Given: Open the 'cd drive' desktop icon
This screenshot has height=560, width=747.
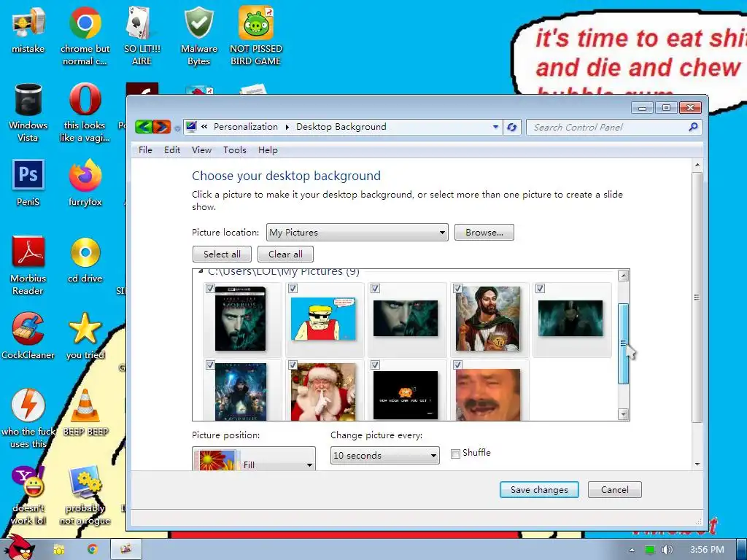Looking at the screenshot, I should [x=85, y=260].
